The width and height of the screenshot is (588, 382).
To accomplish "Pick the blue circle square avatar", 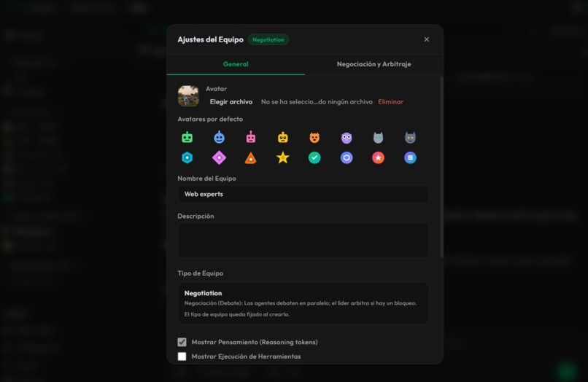I will pyautogui.click(x=410, y=157).
